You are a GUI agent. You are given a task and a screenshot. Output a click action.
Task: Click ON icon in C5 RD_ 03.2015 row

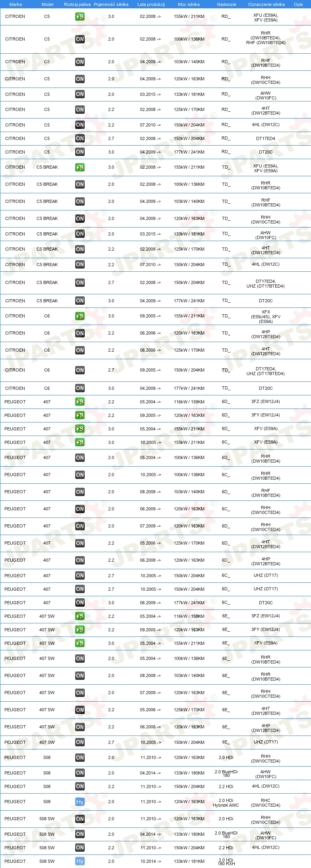pyautogui.click(x=80, y=95)
